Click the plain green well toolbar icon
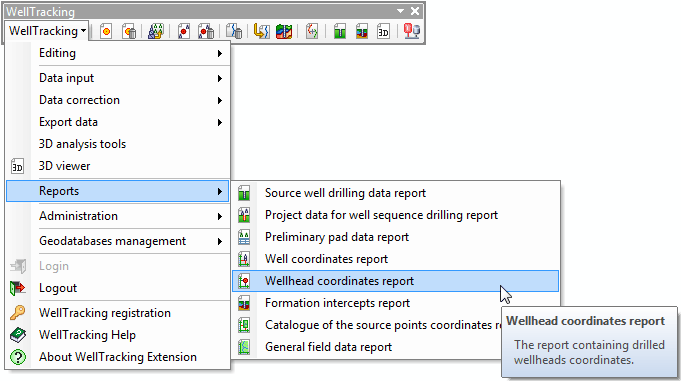This screenshot has height=381, width=681. tap(340, 31)
